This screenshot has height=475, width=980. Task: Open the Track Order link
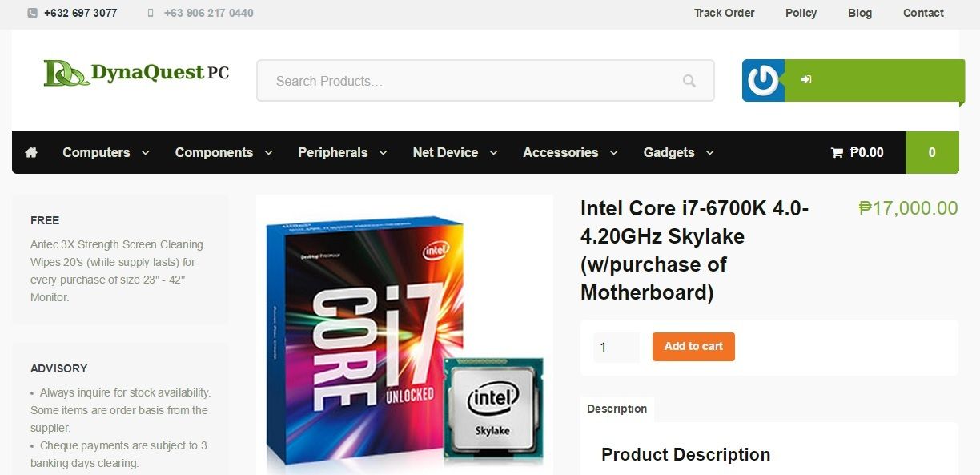point(724,13)
